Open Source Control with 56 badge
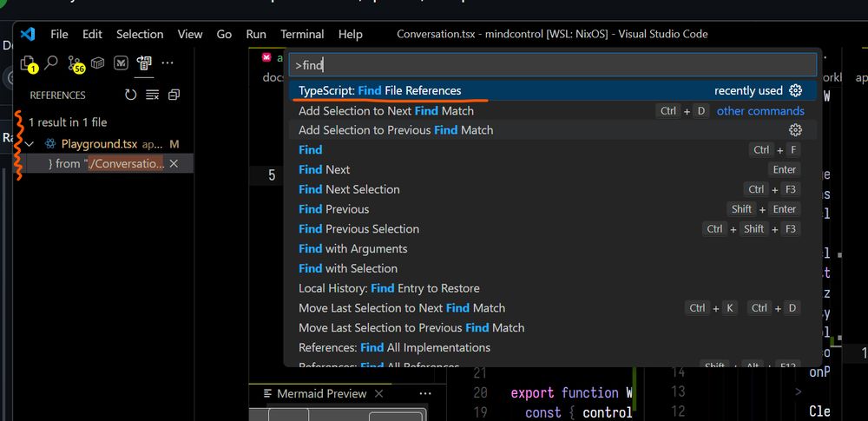Viewport: 868px width, 421px height. coord(76,64)
